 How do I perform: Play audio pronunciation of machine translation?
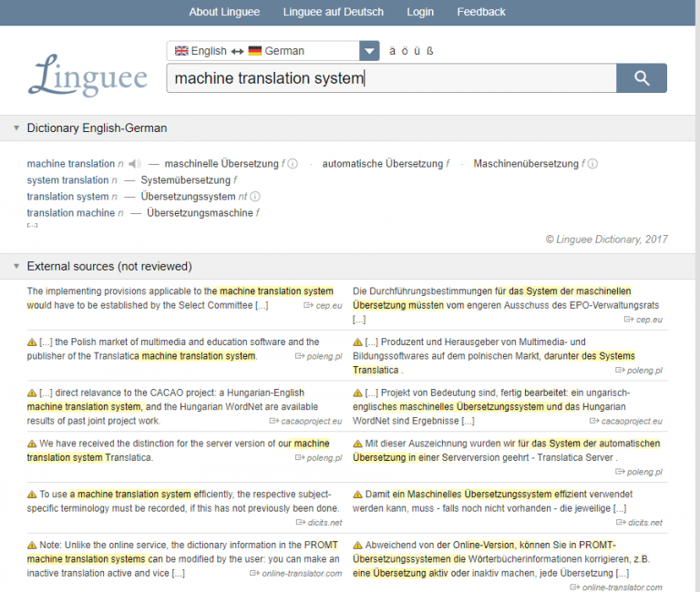135,164
